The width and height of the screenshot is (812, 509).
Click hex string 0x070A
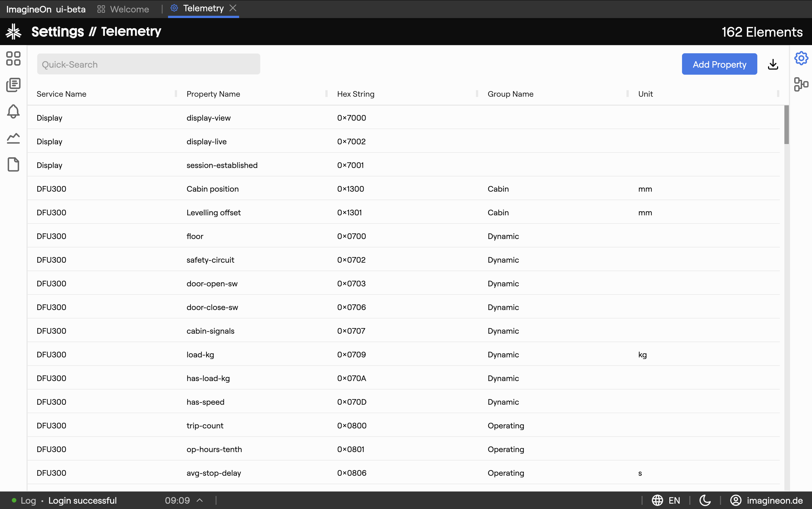coord(352,378)
